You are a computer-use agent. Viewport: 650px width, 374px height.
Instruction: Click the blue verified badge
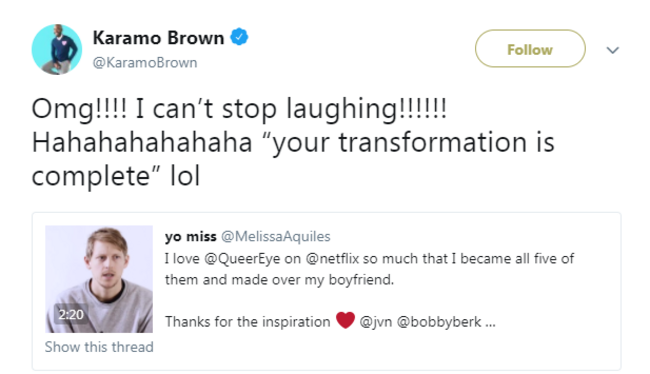pos(239,37)
